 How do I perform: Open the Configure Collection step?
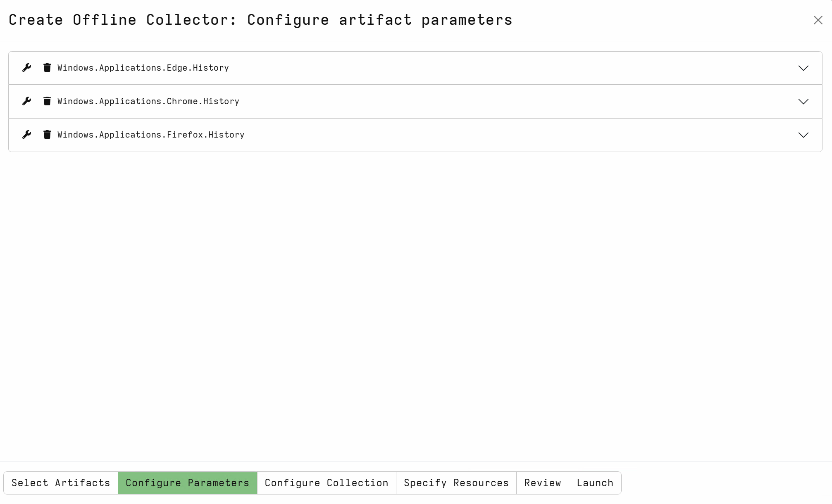pos(327,483)
